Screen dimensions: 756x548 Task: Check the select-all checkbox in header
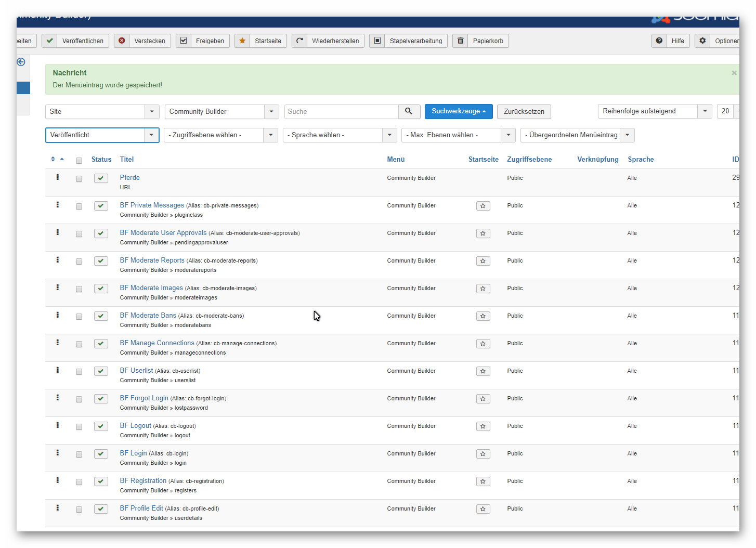pyautogui.click(x=79, y=161)
